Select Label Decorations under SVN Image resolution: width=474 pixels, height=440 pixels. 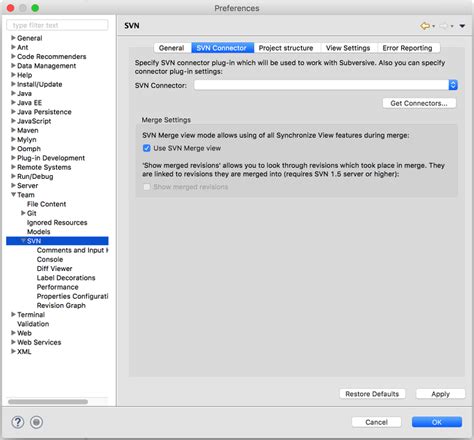[66, 278]
